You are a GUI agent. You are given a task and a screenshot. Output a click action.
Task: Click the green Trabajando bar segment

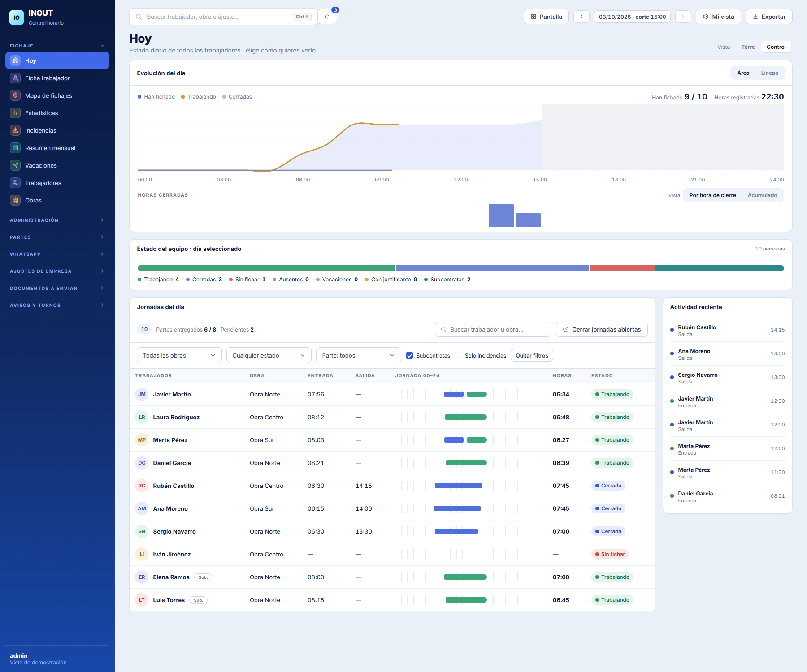click(x=266, y=268)
